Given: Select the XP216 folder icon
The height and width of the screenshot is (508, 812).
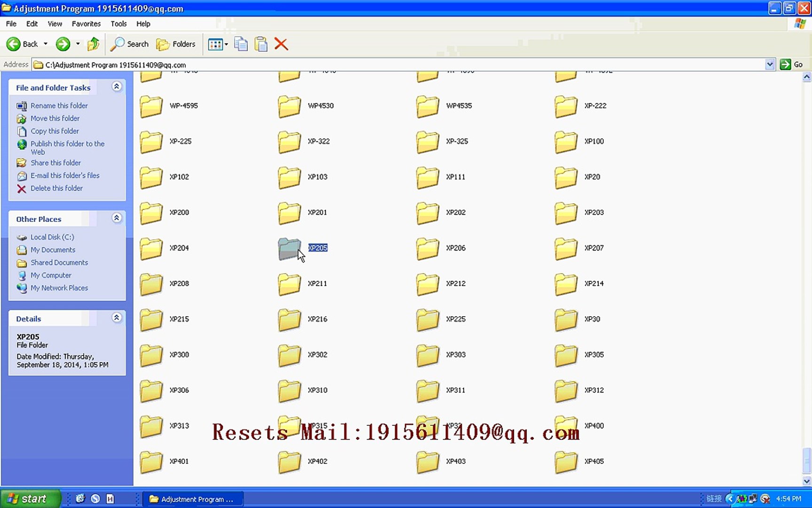Looking at the screenshot, I should pyautogui.click(x=289, y=320).
